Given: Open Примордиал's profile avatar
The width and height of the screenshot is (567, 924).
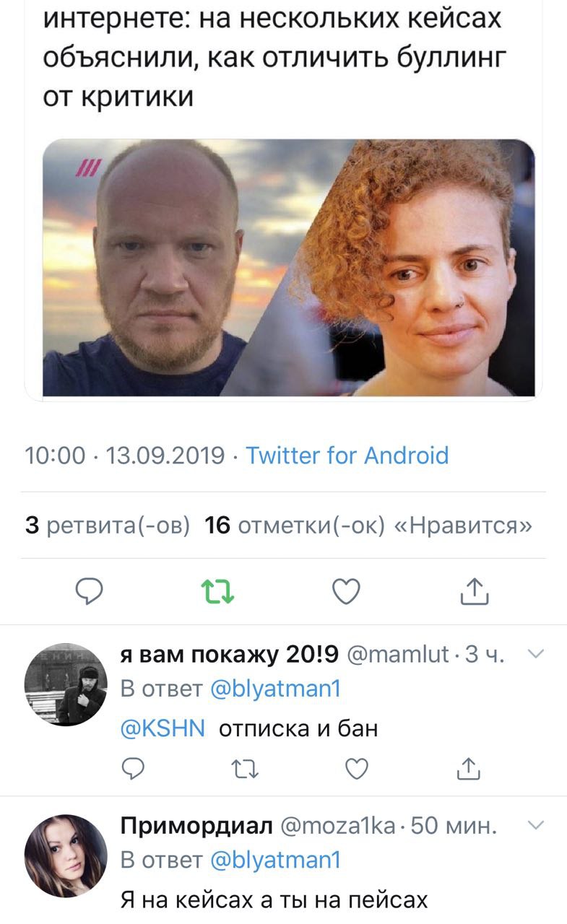Looking at the screenshot, I should (66, 855).
